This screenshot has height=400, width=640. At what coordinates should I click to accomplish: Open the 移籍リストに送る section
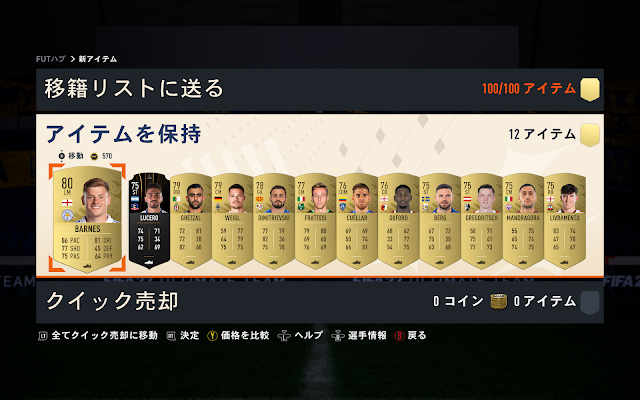[320, 89]
